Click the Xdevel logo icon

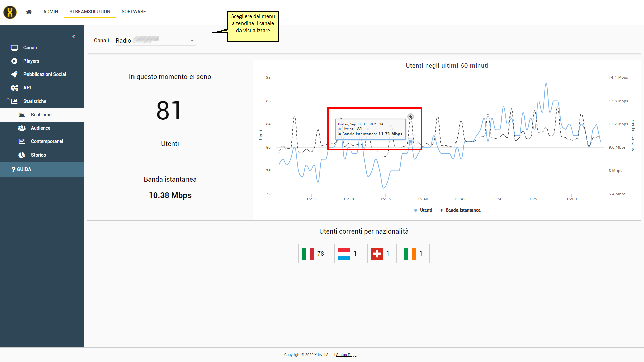(x=10, y=12)
